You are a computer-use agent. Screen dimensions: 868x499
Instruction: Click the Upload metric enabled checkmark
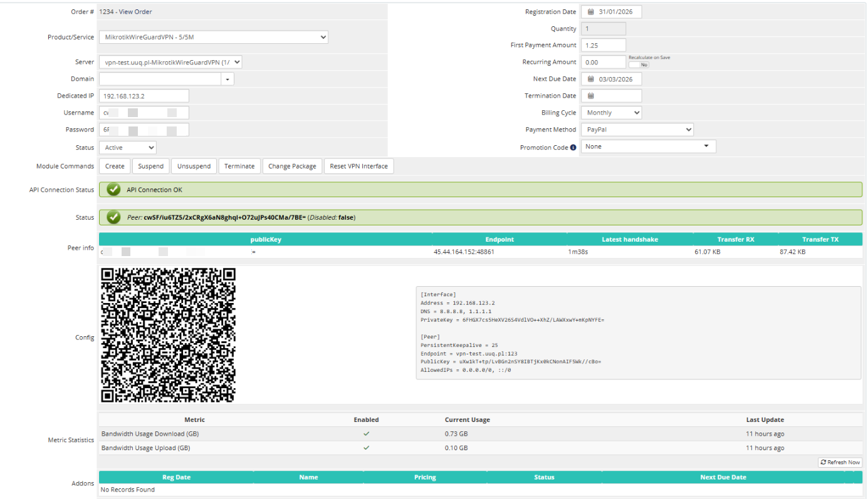[x=366, y=448]
